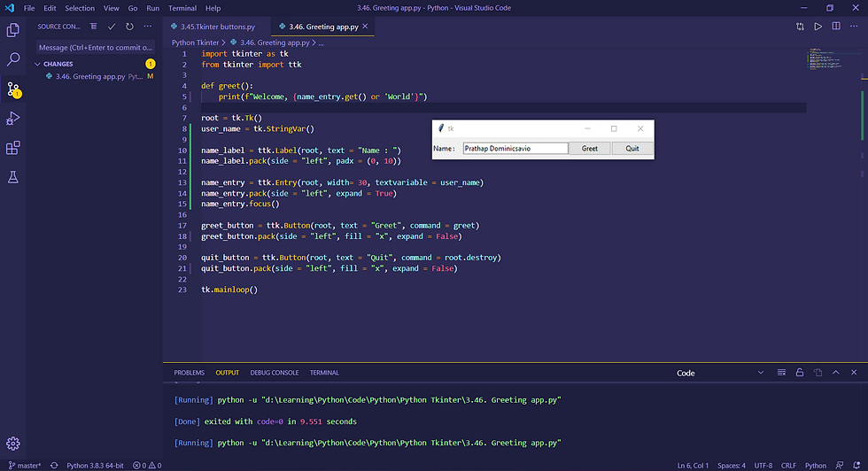Click the Quit button in tk window

pos(632,149)
